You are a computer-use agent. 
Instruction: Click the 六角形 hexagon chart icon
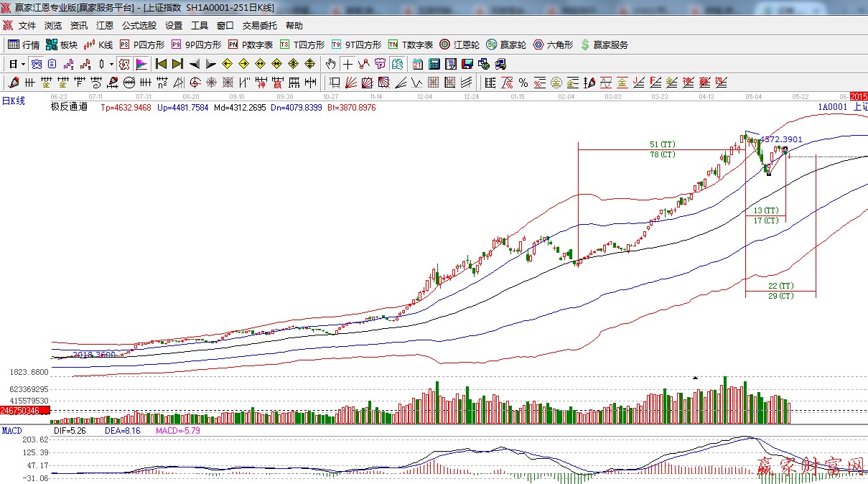tap(553, 45)
